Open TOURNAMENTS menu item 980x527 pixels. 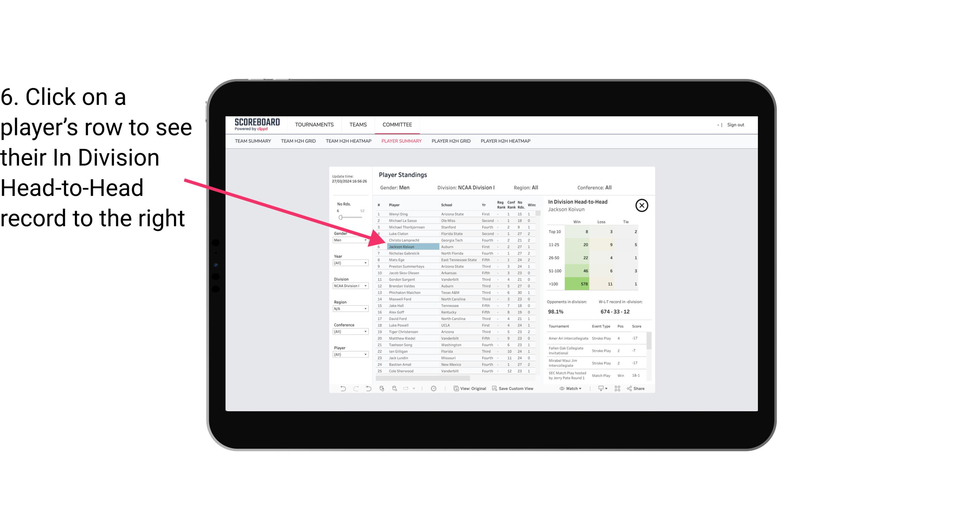point(314,125)
